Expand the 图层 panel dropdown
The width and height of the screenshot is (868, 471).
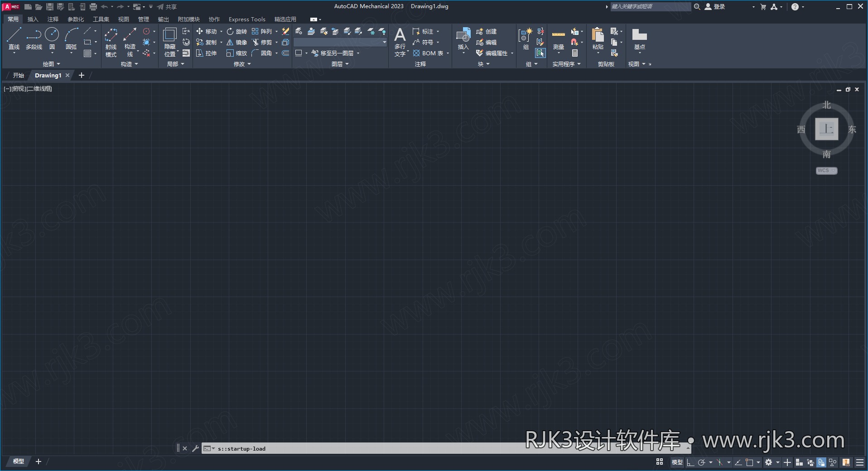coord(340,64)
